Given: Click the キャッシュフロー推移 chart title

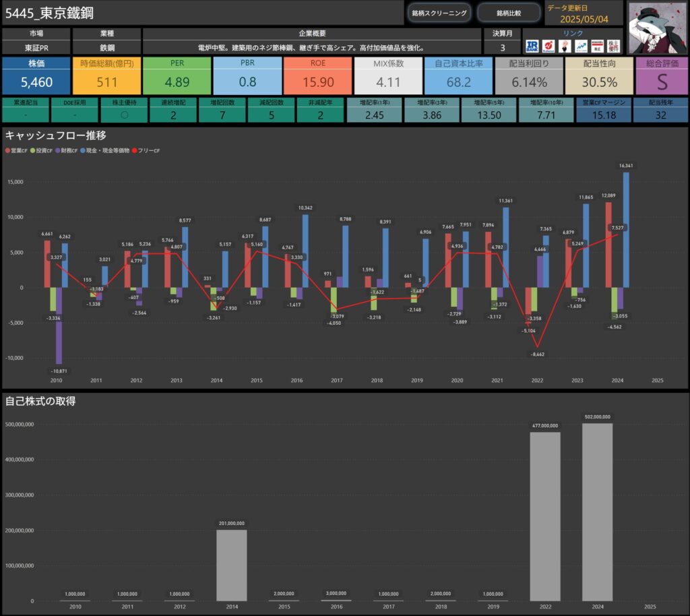Looking at the screenshot, I should point(55,135).
